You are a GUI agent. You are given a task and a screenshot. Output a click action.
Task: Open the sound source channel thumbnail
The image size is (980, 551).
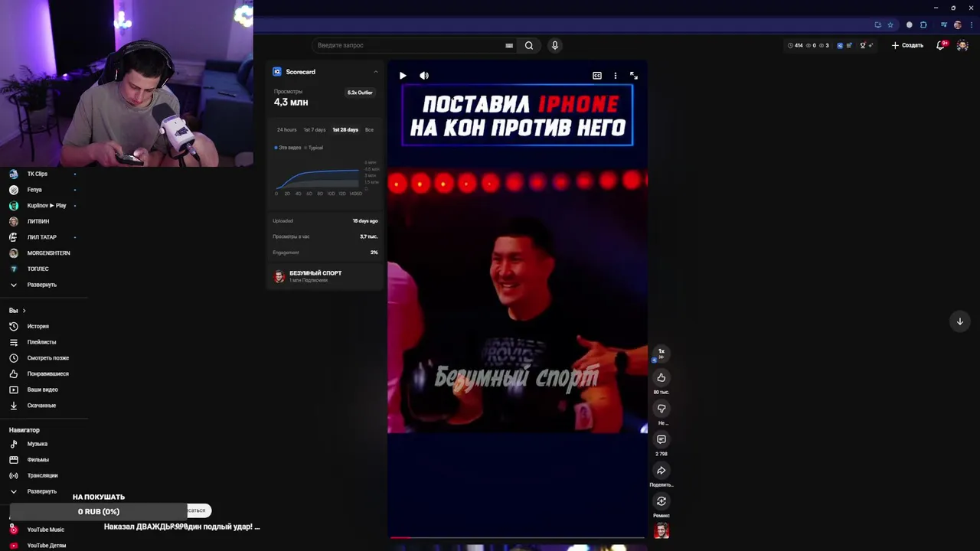coord(661,531)
